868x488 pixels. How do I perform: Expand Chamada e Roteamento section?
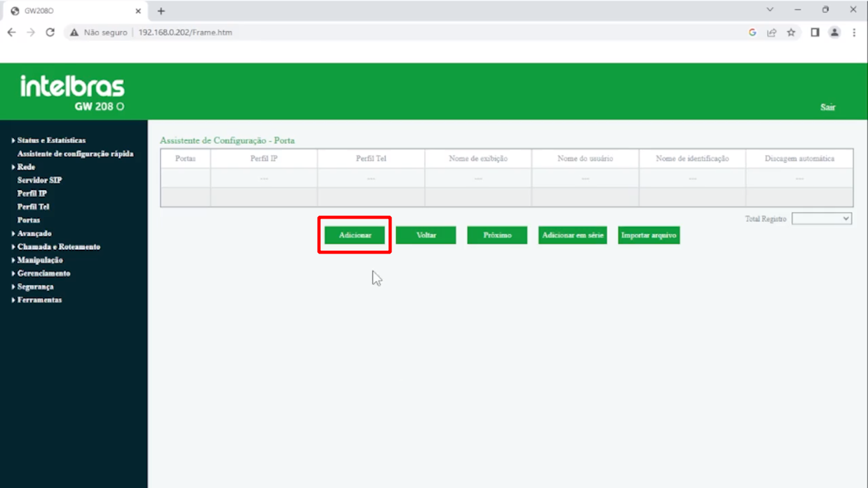[58, 247]
